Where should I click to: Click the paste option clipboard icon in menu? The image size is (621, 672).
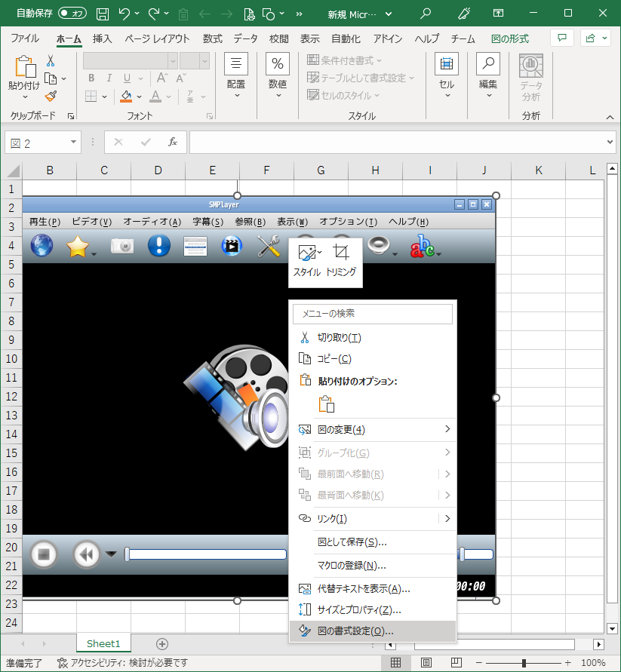pyautogui.click(x=327, y=404)
